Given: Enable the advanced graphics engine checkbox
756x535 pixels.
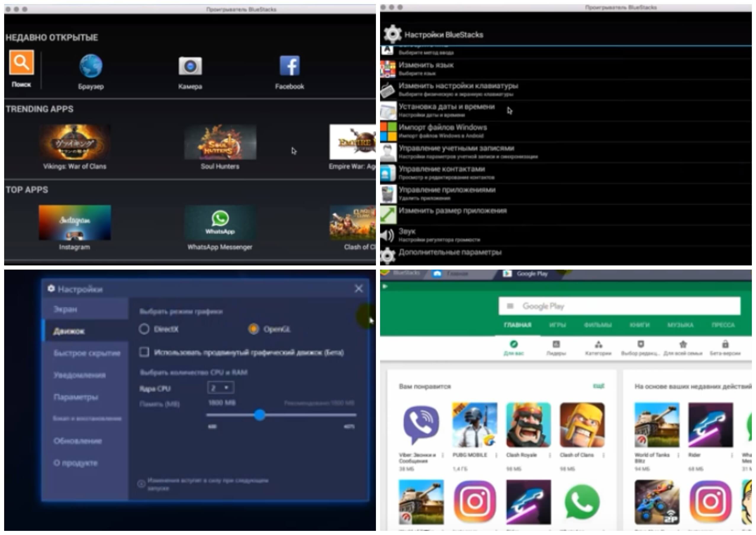Looking at the screenshot, I should [x=144, y=352].
